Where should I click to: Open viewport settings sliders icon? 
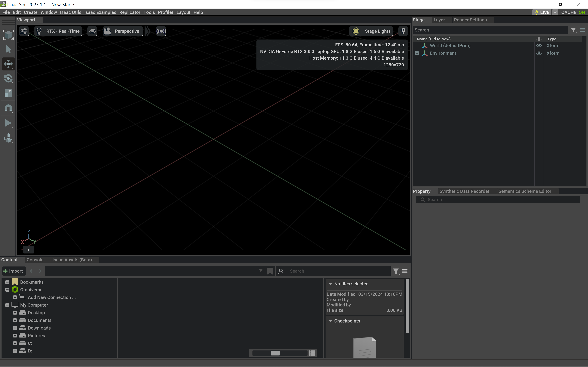click(x=24, y=31)
